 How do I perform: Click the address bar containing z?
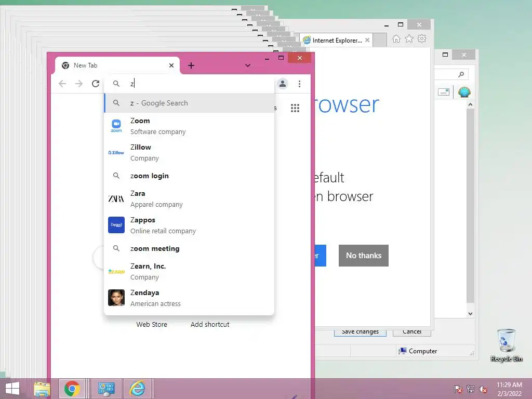(189, 84)
